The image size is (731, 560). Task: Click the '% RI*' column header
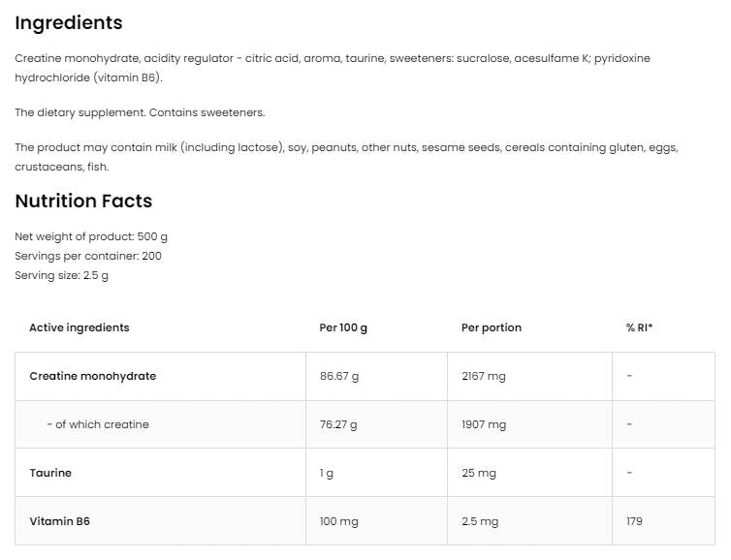640,327
